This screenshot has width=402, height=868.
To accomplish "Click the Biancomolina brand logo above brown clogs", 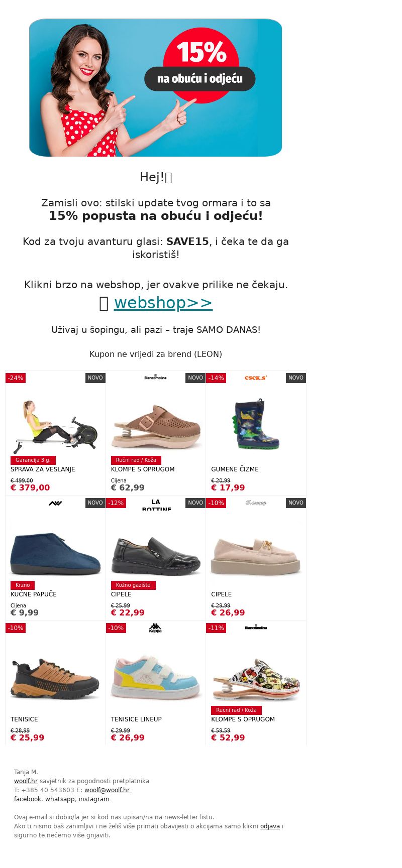I will [x=155, y=378].
